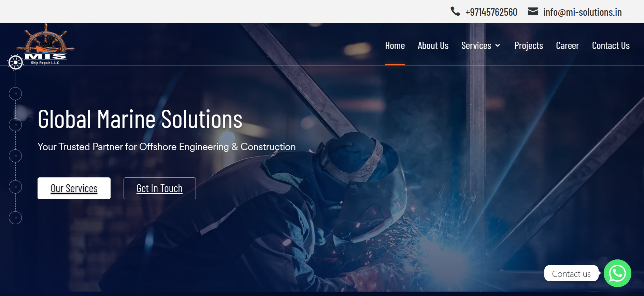Image resolution: width=644 pixels, height=296 pixels.
Task: Click the ship wheel icon on side navigation
Action: [x=15, y=63]
